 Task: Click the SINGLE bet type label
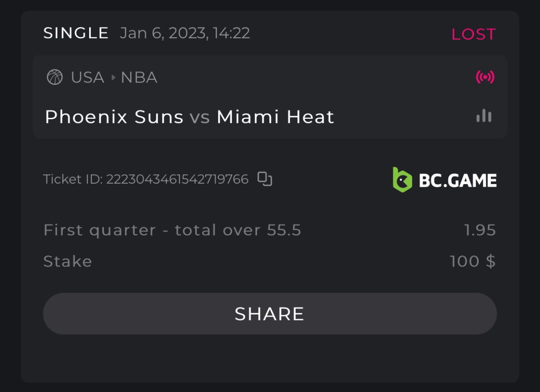point(76,33)
